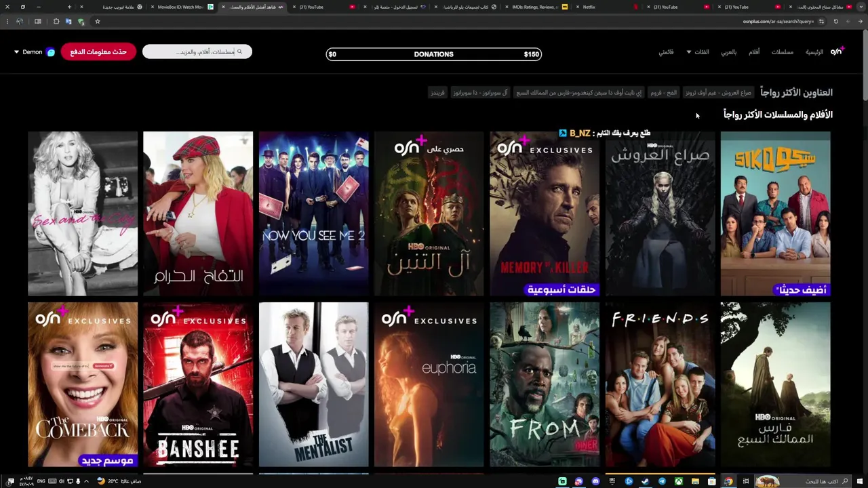Show hidden system tray icons chevron

coord(86,481)
